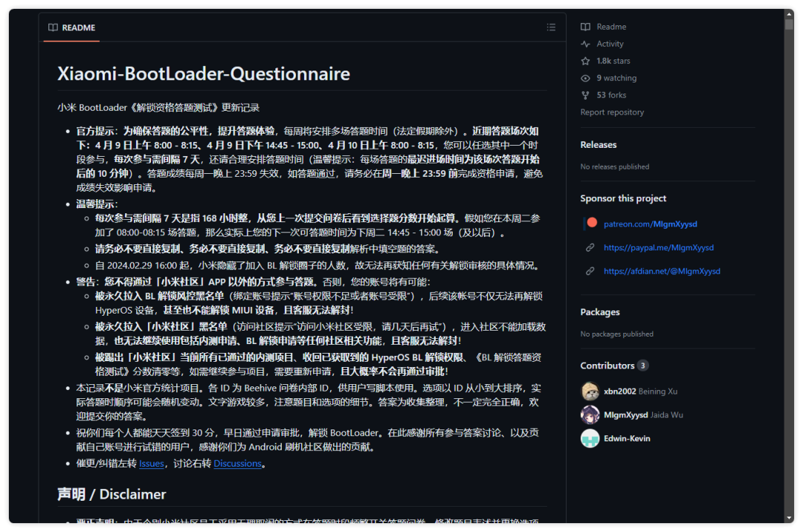This screenshot has width=803, height=532.
Task: Click the Xiaomi-BootLoader-Questionnaire heading
Action: (204, 74)
